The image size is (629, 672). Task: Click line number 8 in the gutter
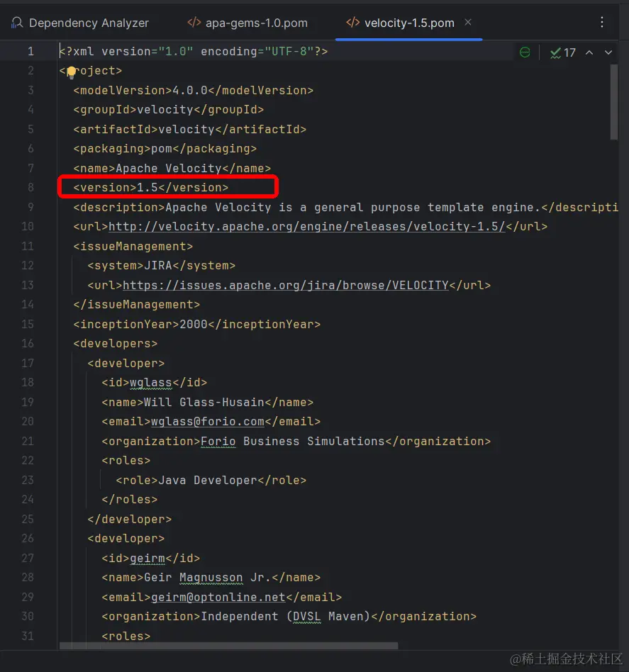coord(31,187)
